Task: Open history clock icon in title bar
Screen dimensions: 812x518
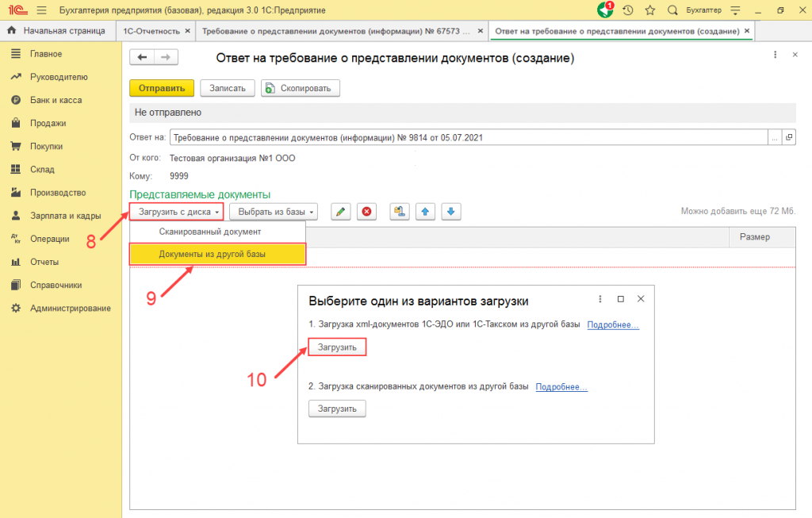Action: tap(628, 10)
